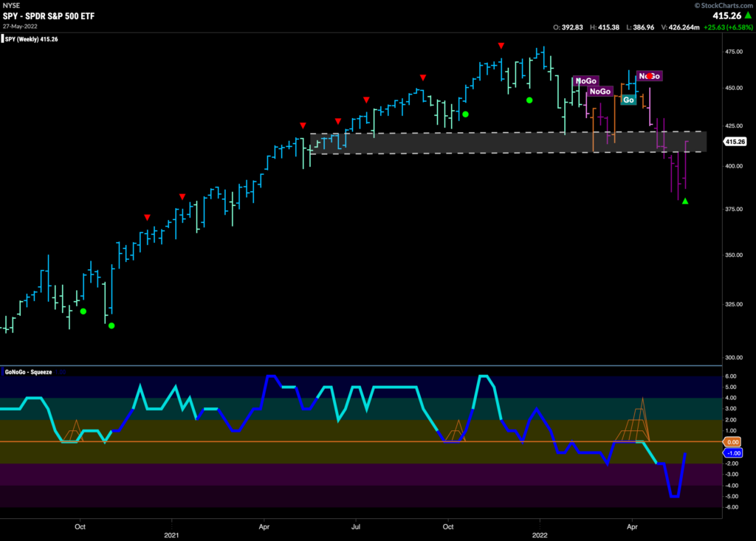This screenshot has height=541, width=756.
Task: Click the 2022 label on the time axis
Action: tap(540, 535)
